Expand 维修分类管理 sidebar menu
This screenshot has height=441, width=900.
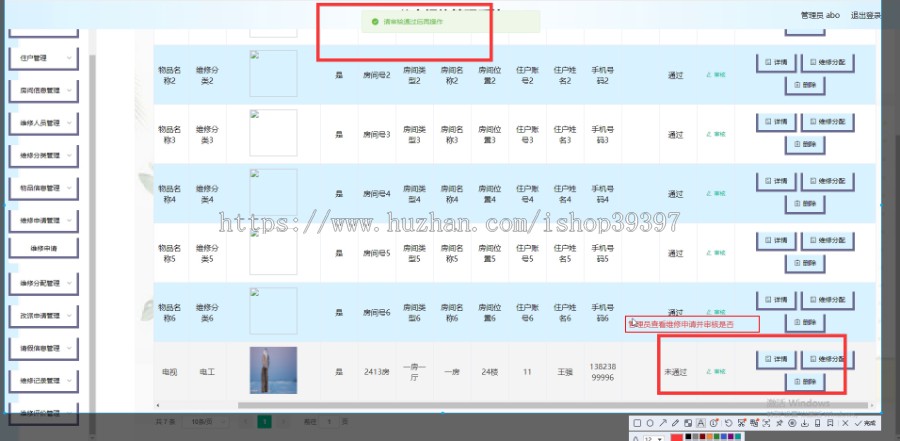(44, 156)
